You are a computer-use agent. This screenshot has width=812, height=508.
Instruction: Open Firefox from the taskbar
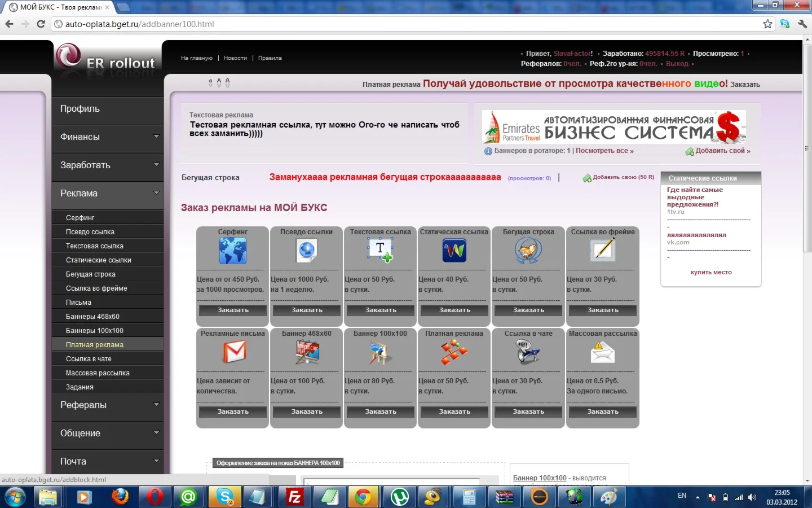120,497
